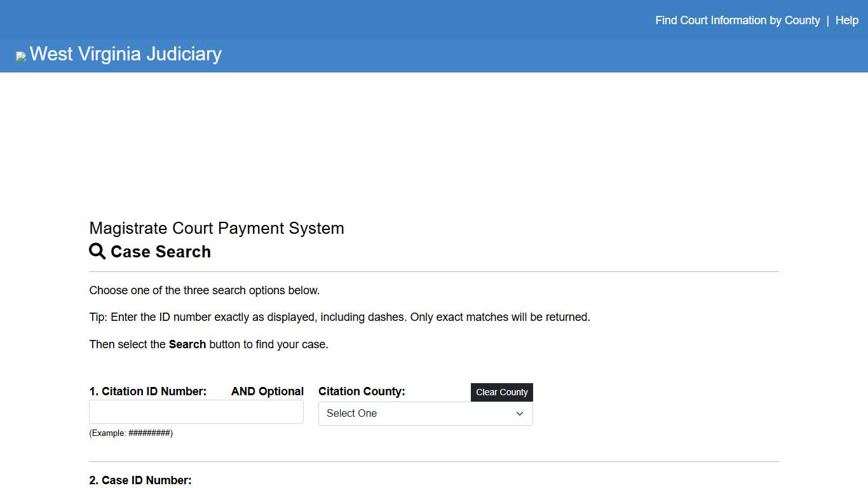Click the West Virginia Judiciary site title
Viewport: 868px width, 488px height.
coord(125,54)
